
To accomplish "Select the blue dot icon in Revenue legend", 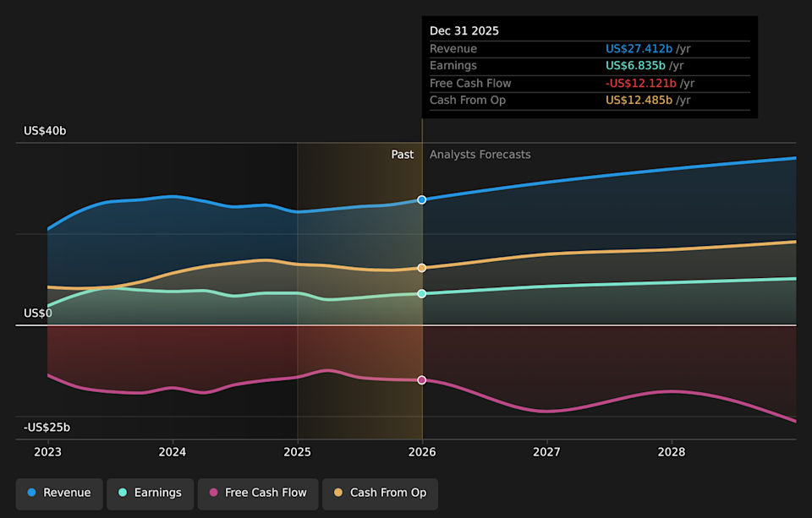I will (33, 493).
